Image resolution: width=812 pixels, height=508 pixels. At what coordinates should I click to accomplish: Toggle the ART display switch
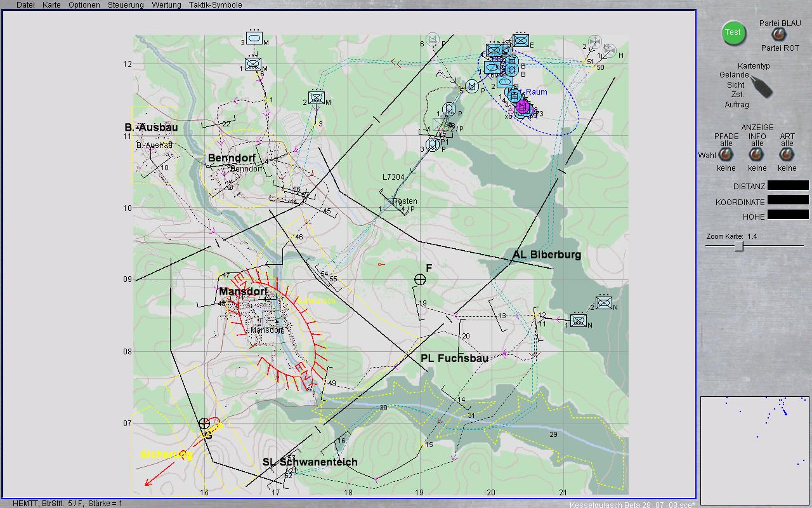pos(787,155)
